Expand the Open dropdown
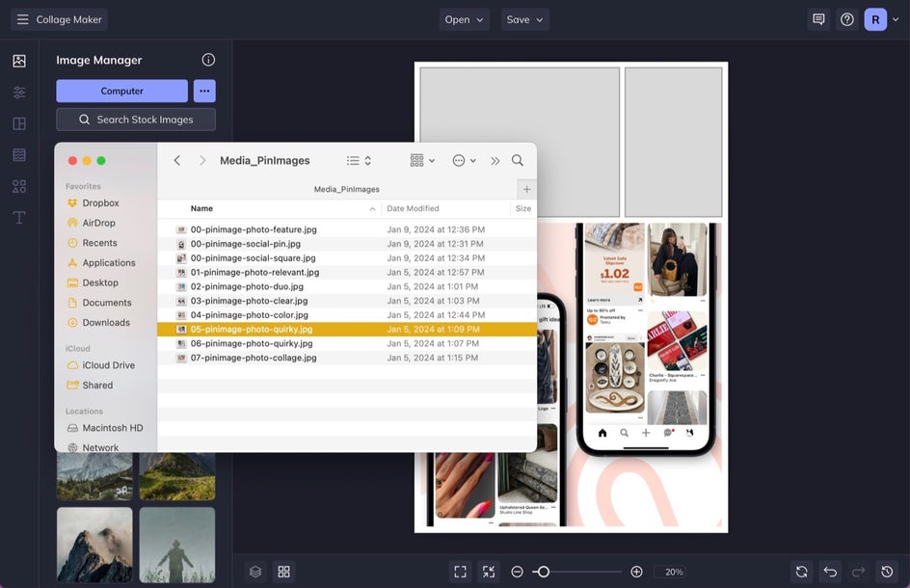Screen dimensions: 910x588 (x=464, y=19)
